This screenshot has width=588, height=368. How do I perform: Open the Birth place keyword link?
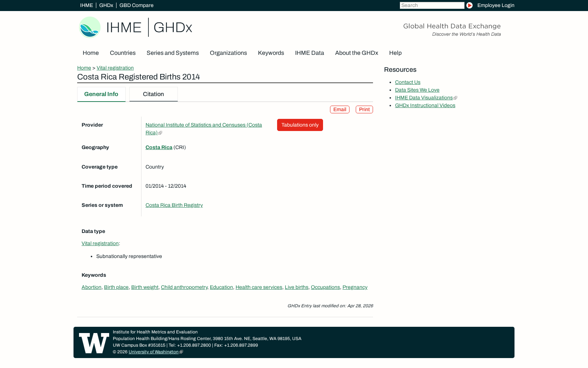point(116,287)
